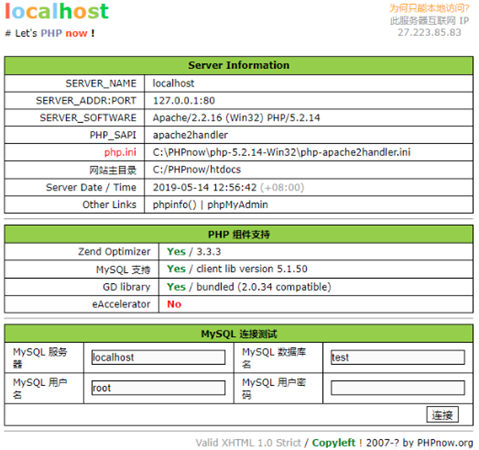Open the phpinfo() link
The height and width of the screenshot is (450, 479).
175,205
